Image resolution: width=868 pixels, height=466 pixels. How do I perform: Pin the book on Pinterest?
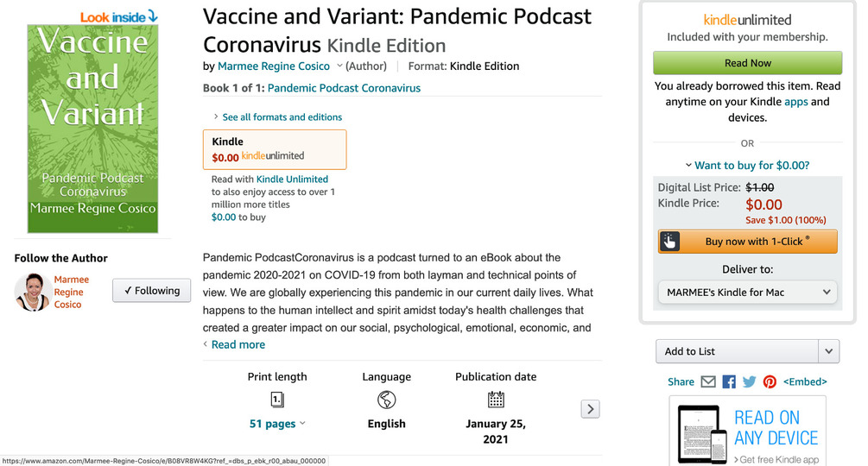[770, 381]
